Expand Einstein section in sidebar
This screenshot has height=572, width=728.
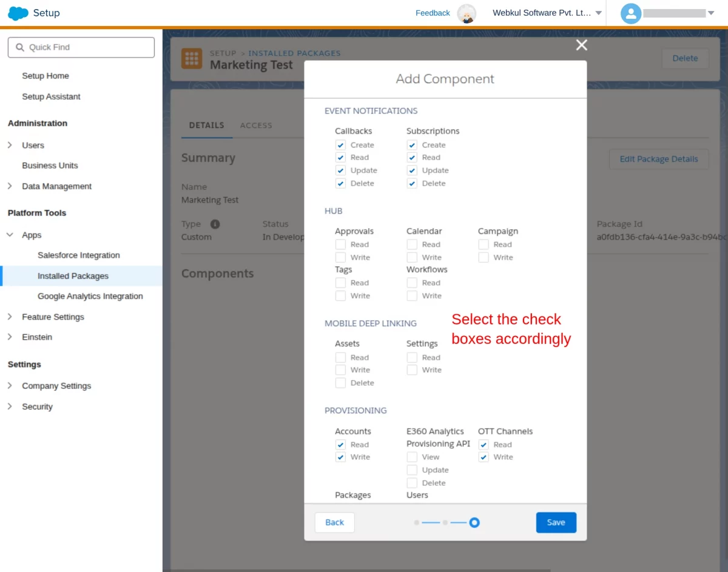coord(10,337)
